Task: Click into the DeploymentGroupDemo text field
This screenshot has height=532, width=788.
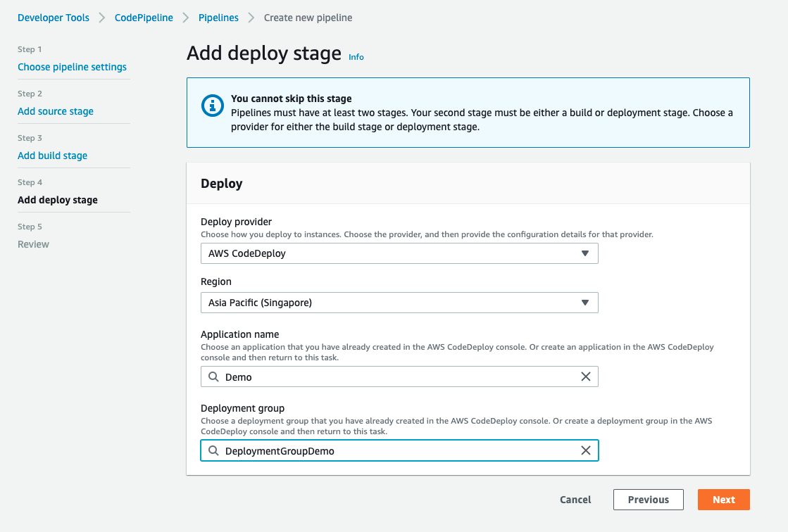Action: [398, 450]
